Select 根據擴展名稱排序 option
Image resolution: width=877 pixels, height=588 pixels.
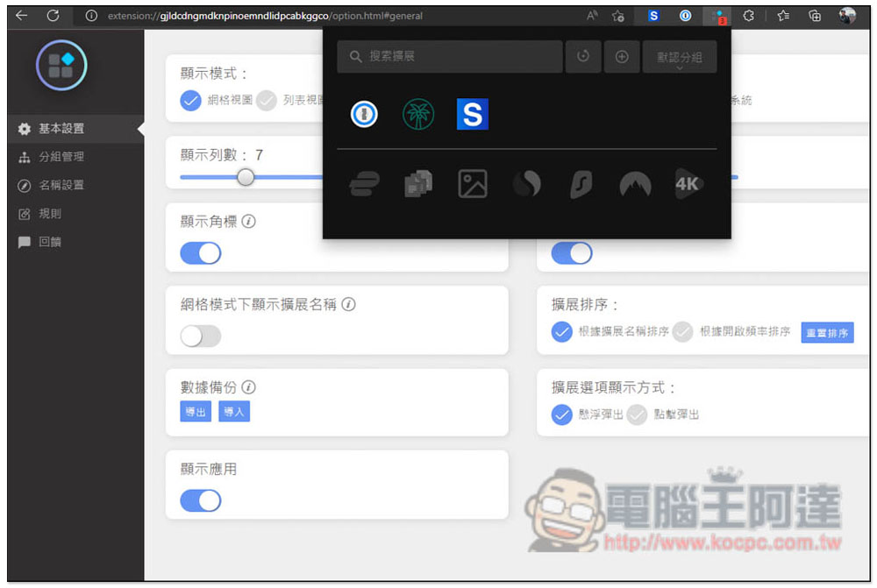click(561, 332)
